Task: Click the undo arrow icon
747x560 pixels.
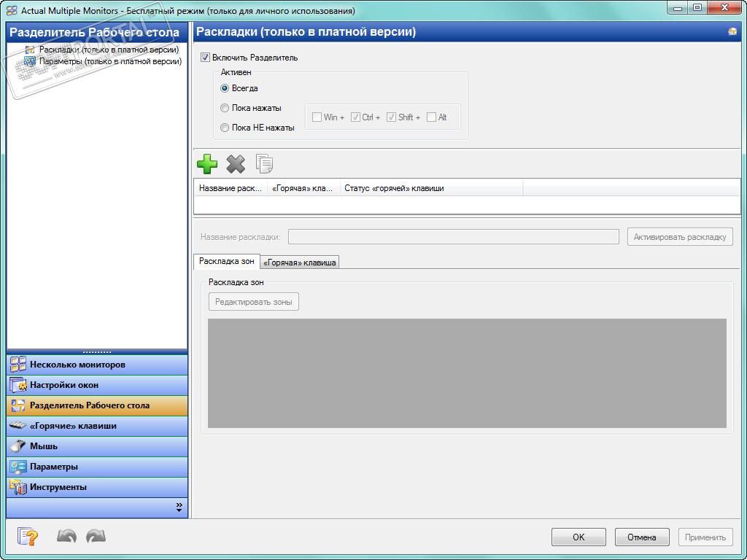Action: (x=66, y=536)
